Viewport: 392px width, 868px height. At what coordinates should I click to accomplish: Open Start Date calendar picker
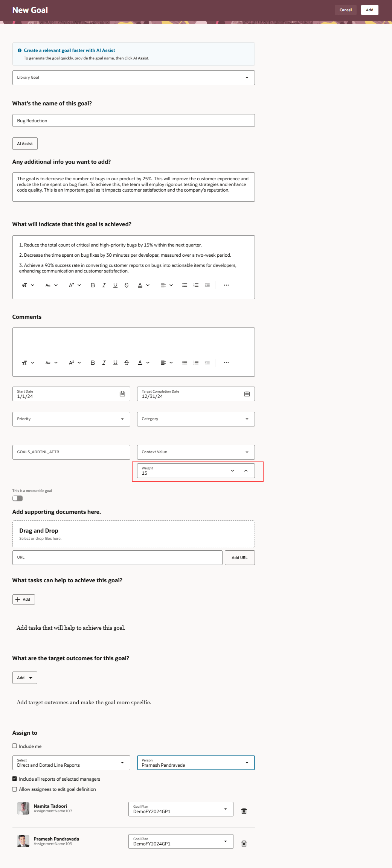(x=122, y=394)
